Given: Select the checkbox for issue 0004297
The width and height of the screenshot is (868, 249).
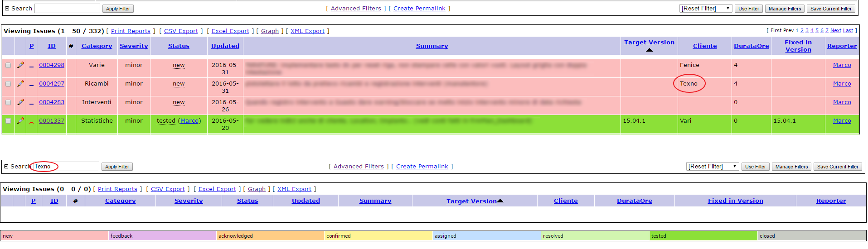Looking at the screenshot, I should (x=8, y=84).
